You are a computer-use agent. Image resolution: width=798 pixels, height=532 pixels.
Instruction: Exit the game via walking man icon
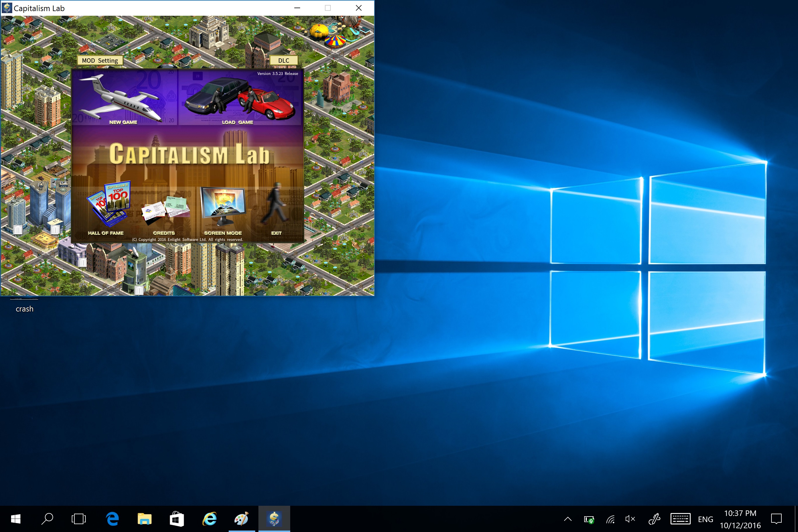(x=276, y=204)
